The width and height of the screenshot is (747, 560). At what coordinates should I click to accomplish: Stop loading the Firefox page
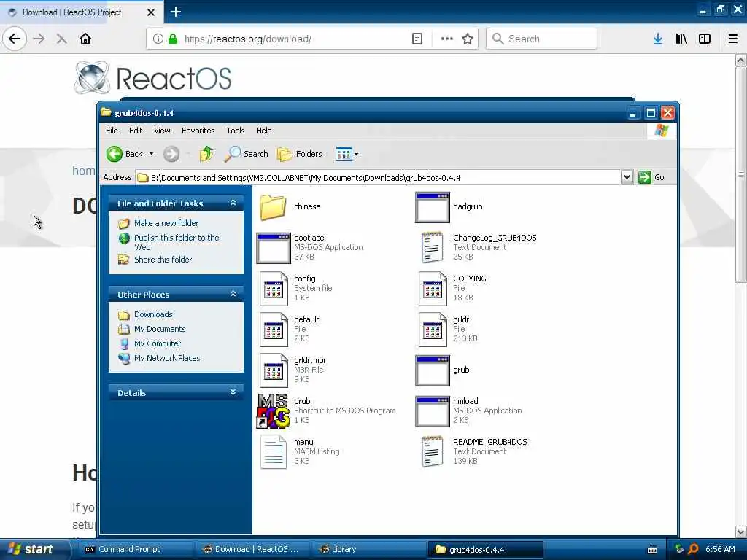[61, 39]
